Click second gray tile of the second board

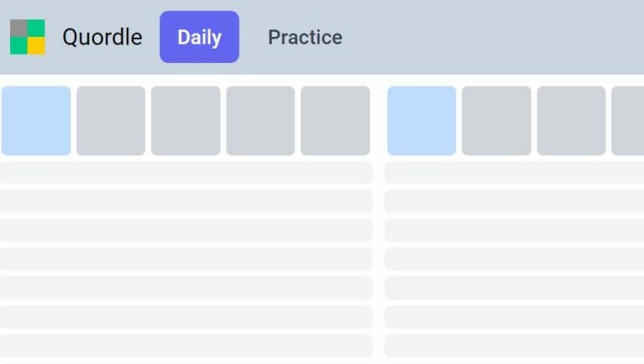click(496, 121)
